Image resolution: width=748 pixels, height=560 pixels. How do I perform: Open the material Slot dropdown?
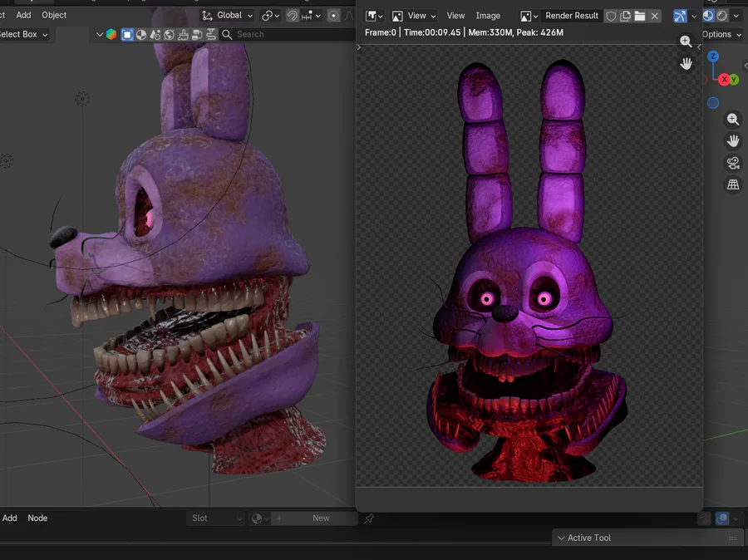tap(215, 518)
